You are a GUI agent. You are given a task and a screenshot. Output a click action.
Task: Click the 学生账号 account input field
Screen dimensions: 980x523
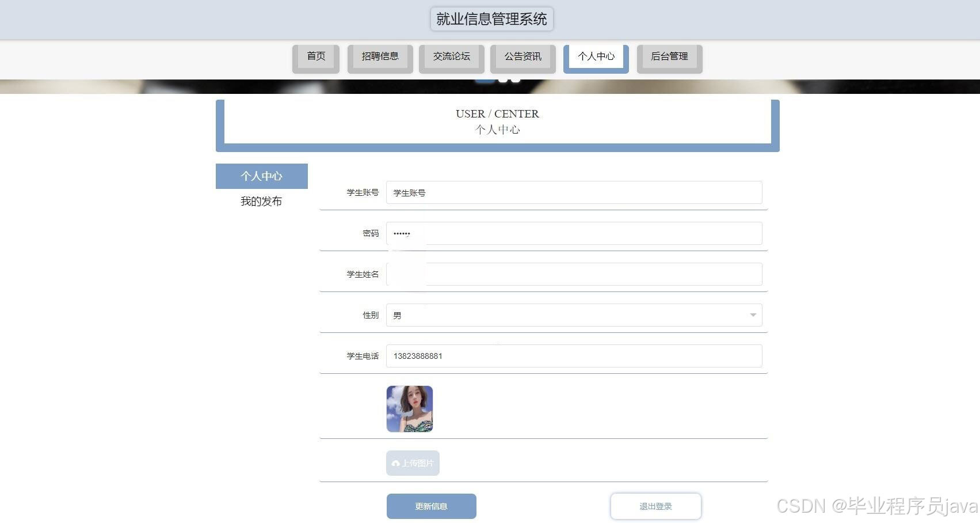click(574, 192)
